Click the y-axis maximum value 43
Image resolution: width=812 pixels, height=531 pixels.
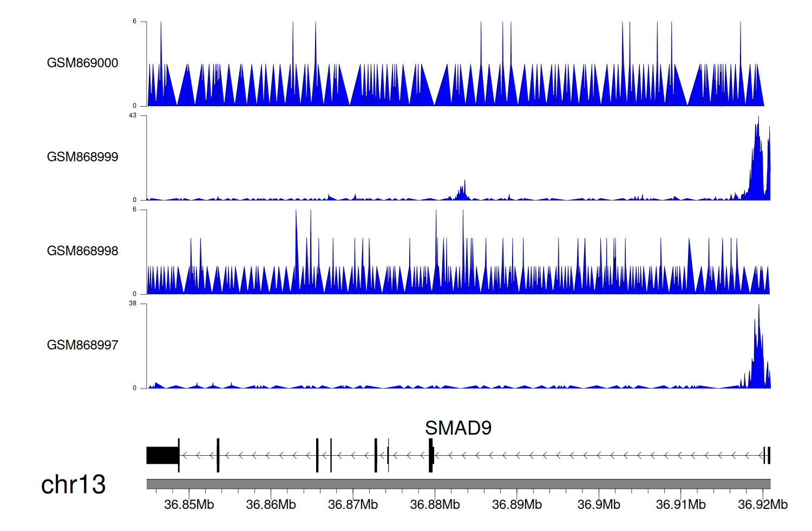(x=133, y=115)
